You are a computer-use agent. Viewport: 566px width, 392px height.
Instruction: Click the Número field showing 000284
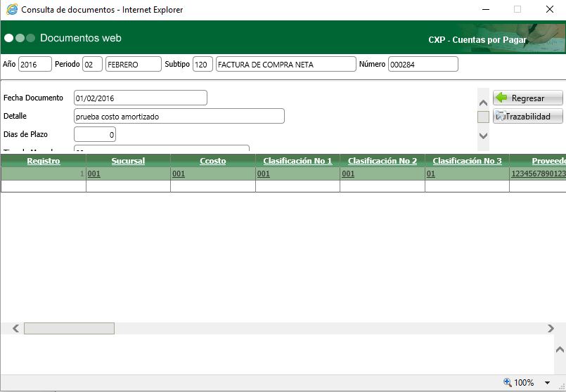point(423,64)
